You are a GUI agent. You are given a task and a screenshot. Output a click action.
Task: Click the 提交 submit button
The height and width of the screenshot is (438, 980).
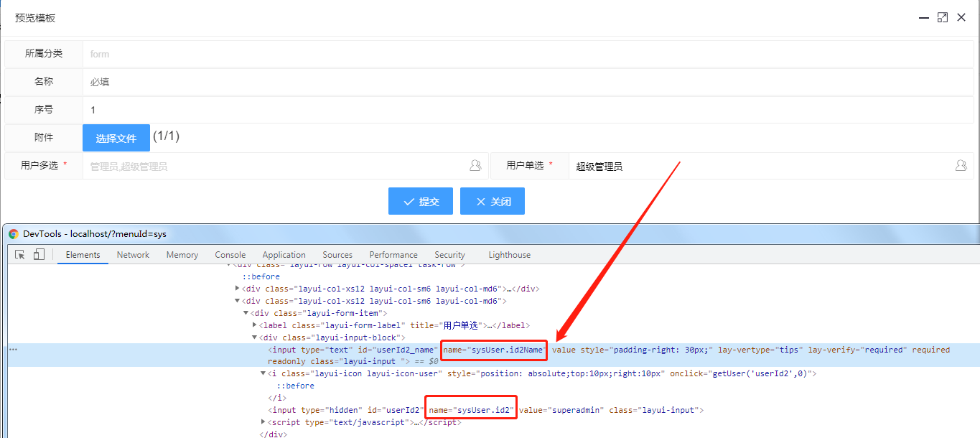pos(421,201)
